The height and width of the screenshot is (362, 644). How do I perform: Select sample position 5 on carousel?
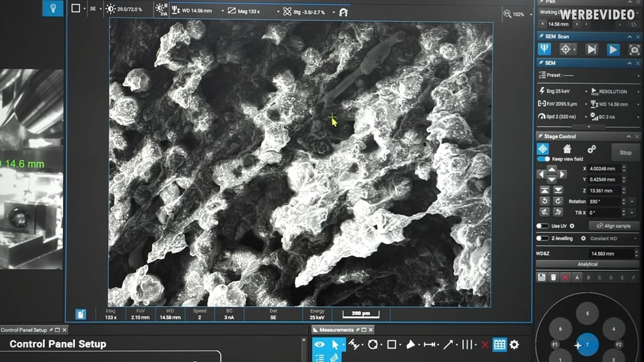tap(587, 313)
